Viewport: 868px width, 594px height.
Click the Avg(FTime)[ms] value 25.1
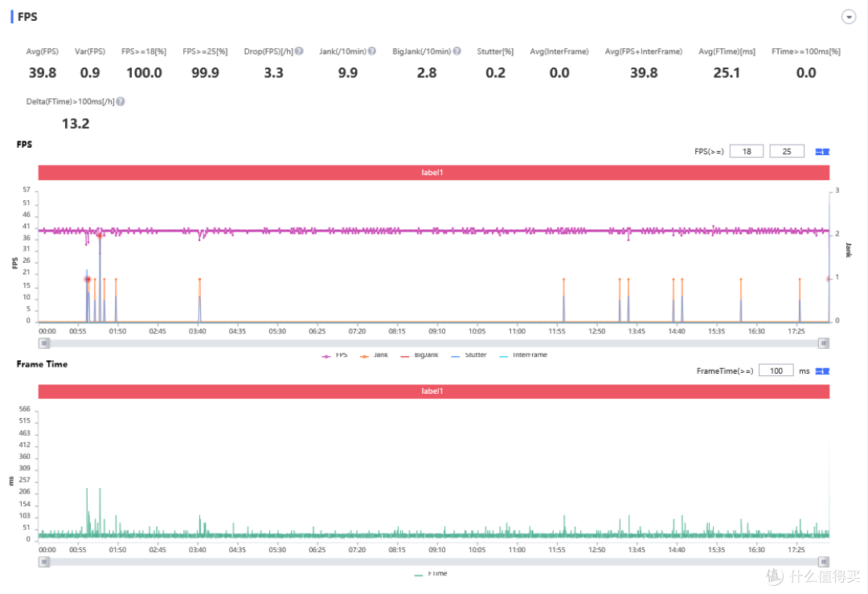point(727,73)
